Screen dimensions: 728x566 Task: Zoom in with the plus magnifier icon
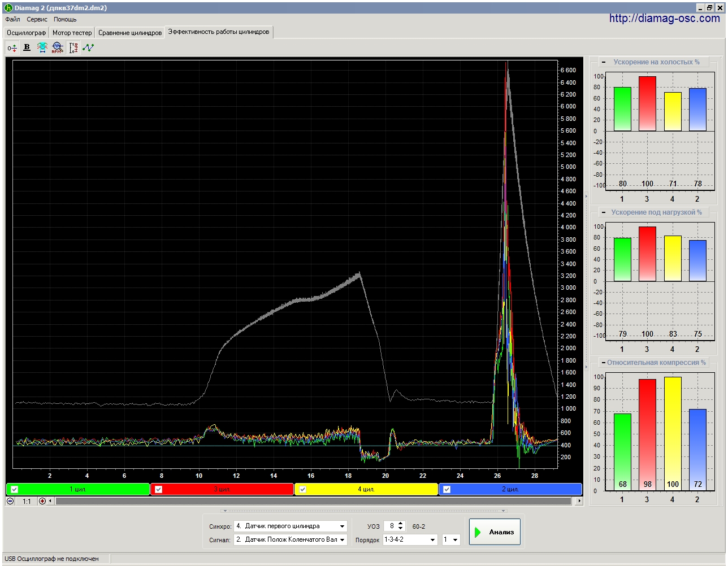click(42, 501)
